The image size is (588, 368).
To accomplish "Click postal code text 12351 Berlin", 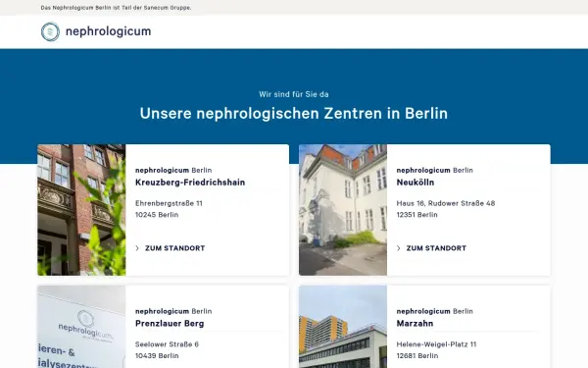I will pos(417,215).
